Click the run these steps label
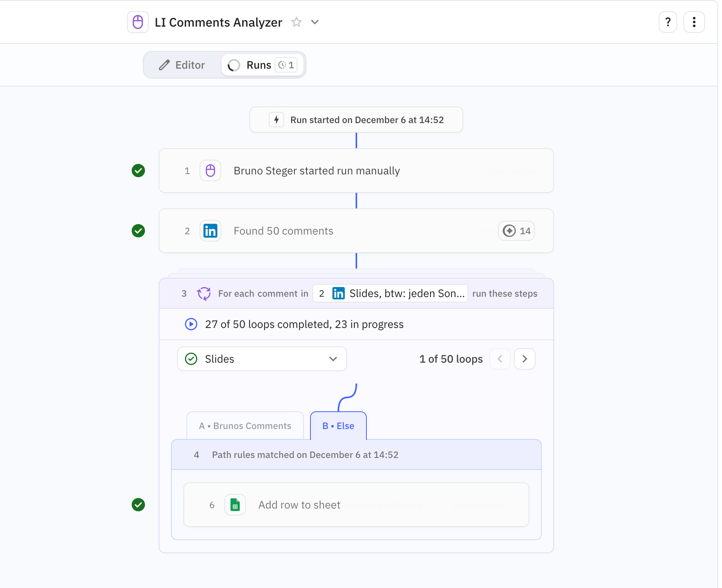This screenshot has width=722, height=588. point(505,294)
